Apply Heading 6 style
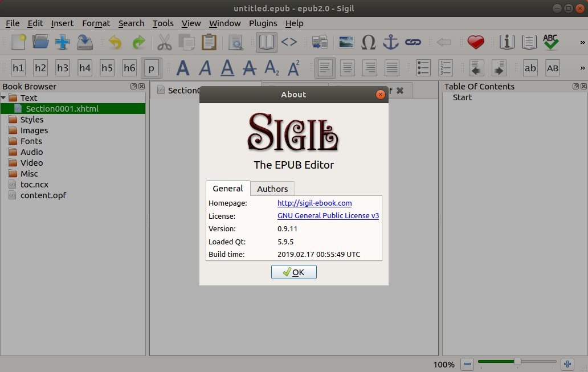 coord(129,68)
